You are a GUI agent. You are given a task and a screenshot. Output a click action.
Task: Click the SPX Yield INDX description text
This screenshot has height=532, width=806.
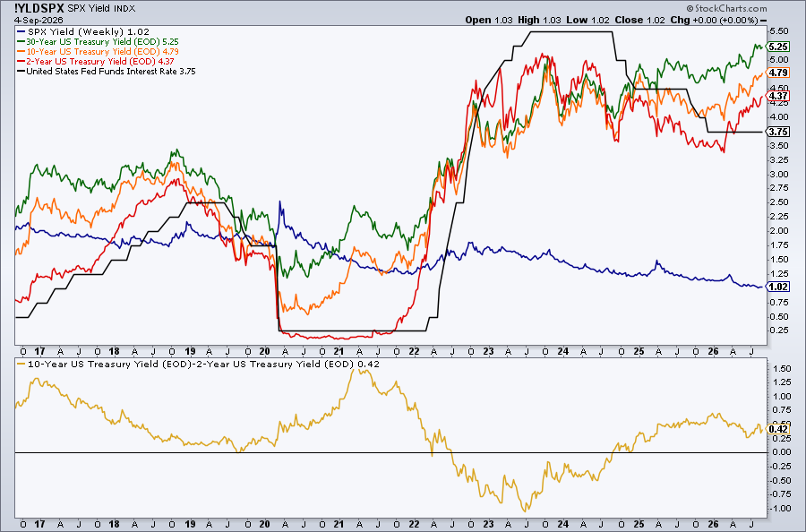[101, 9]
